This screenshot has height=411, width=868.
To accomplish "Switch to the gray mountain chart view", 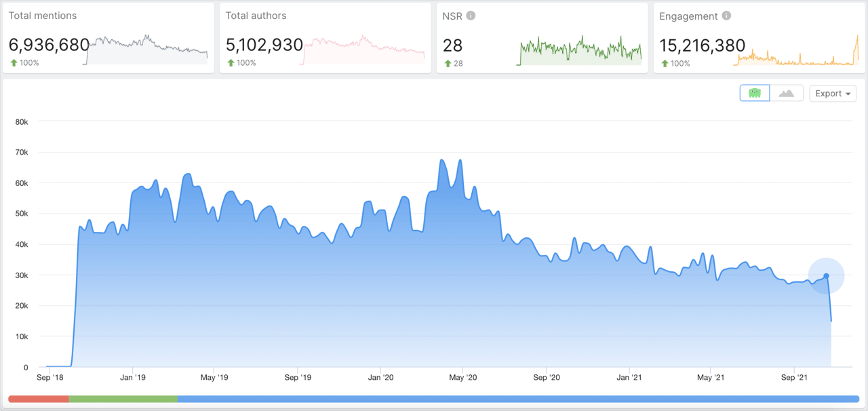I will point(787,94).
